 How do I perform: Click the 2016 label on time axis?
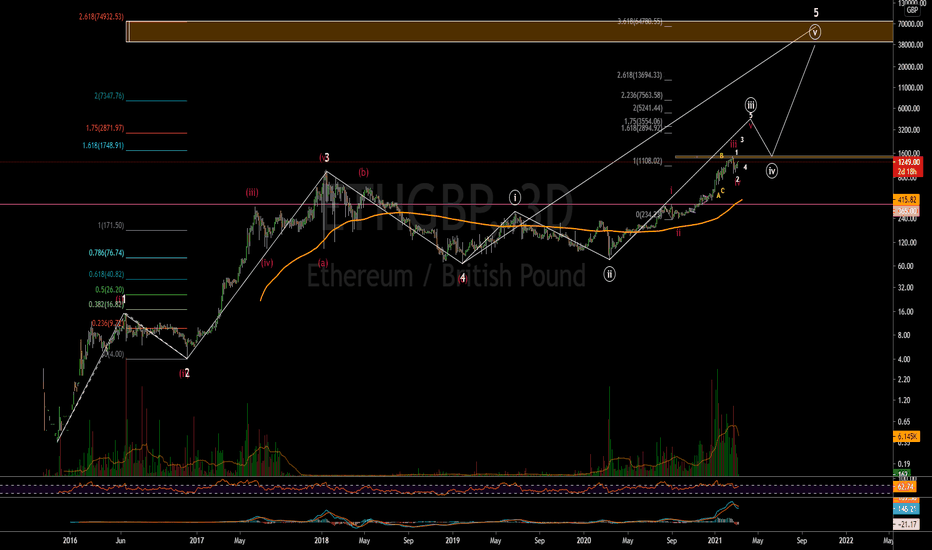(70, 540)
